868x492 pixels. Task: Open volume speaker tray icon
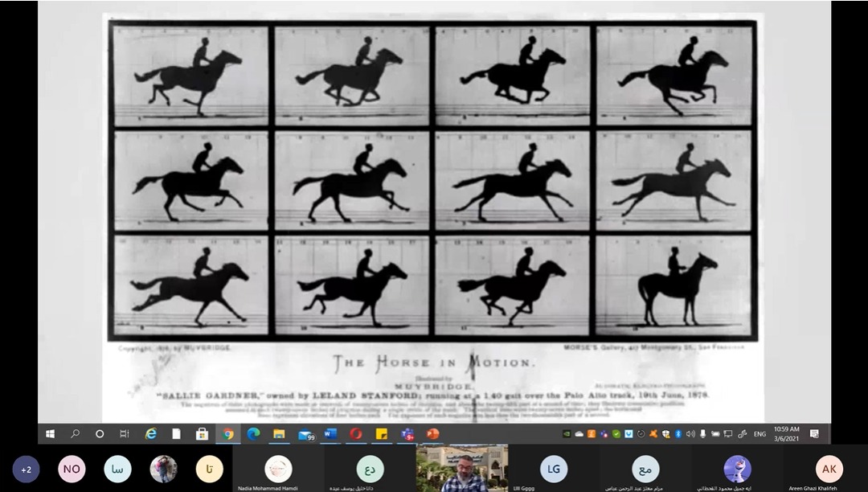(690, 434)
